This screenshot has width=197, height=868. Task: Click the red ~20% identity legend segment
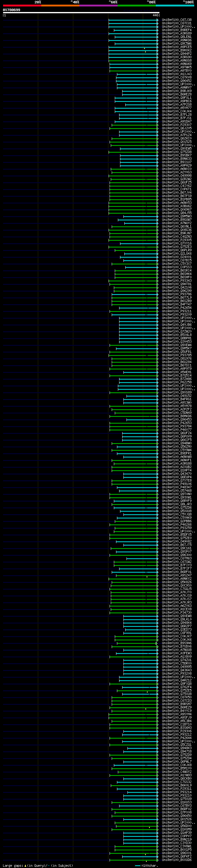point(22,6)
